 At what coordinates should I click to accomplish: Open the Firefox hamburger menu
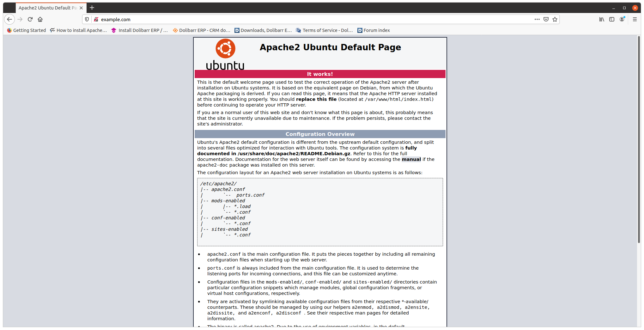(x=635, y=19)
